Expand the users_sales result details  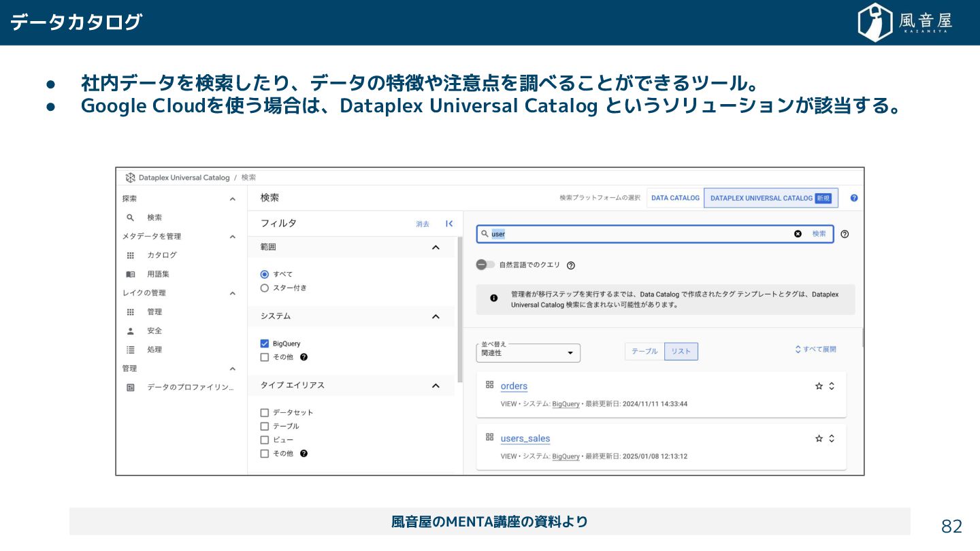click(x=832, y=439)
